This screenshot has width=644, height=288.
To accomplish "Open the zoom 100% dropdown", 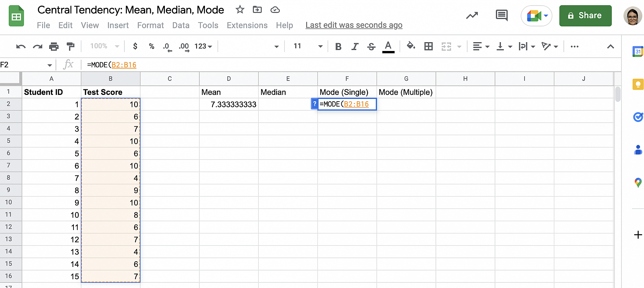I will [104, 46].
